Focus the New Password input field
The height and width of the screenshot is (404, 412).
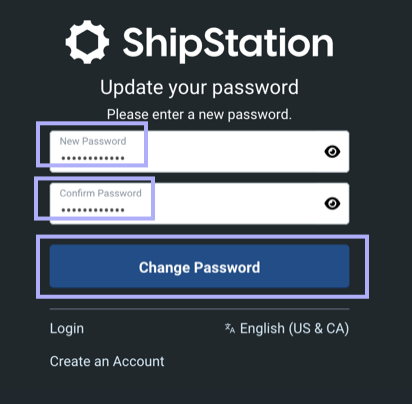(199, 152)
